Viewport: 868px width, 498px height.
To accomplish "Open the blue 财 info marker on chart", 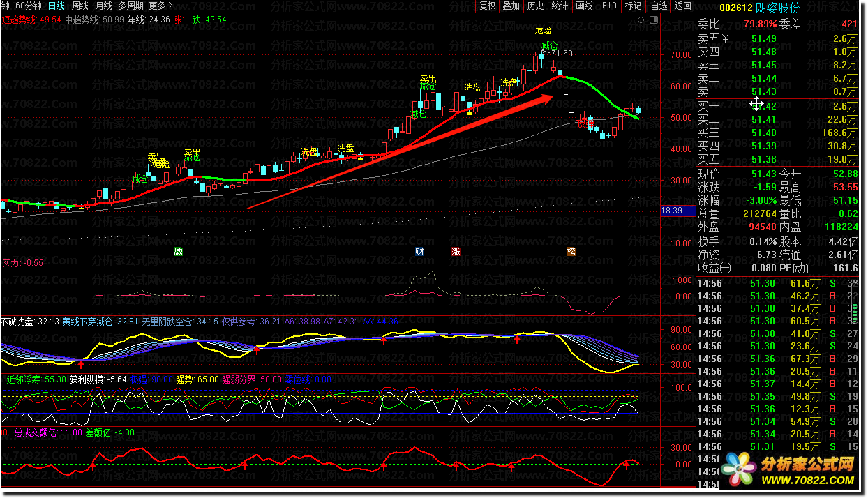I will tap(419, 251).
